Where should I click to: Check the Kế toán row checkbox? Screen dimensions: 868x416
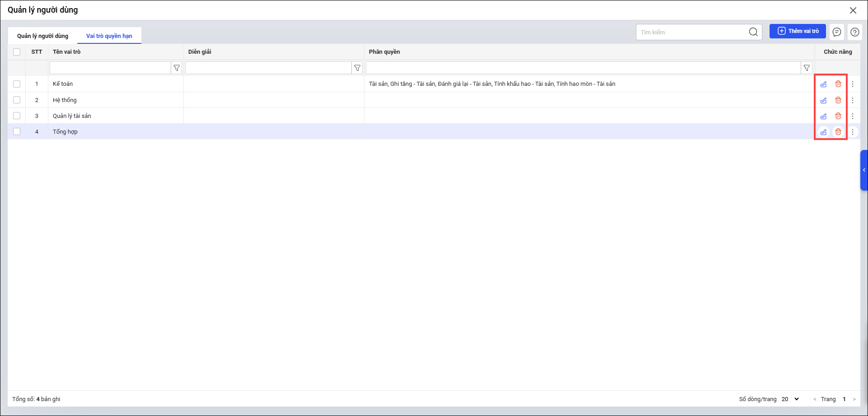(x=17, y=84)
